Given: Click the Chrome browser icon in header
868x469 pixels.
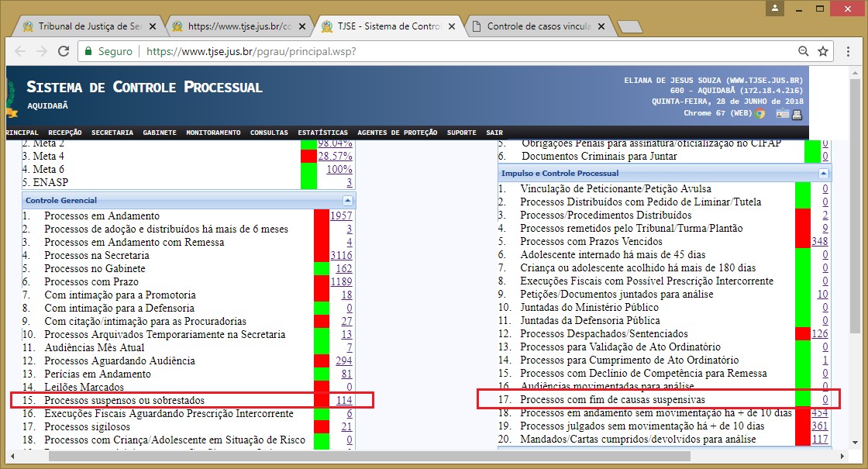Looking at the screenshot, I should [x=759, y=113].
